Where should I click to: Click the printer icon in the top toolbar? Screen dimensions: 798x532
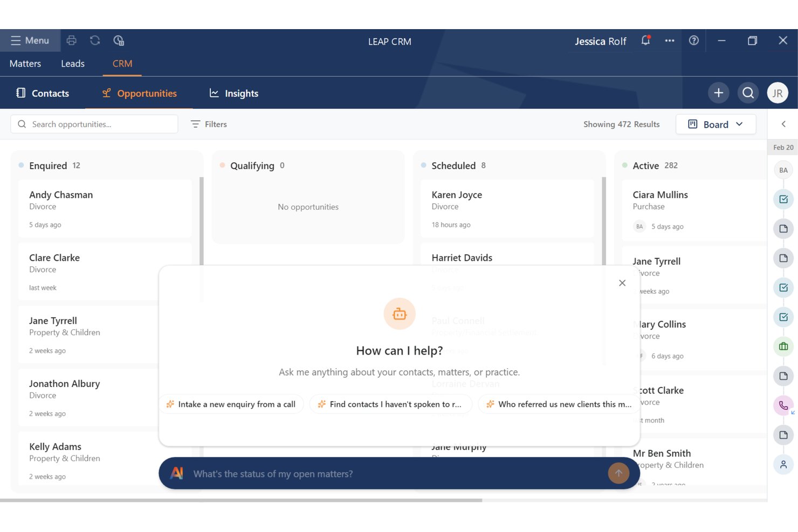[71, 40]
